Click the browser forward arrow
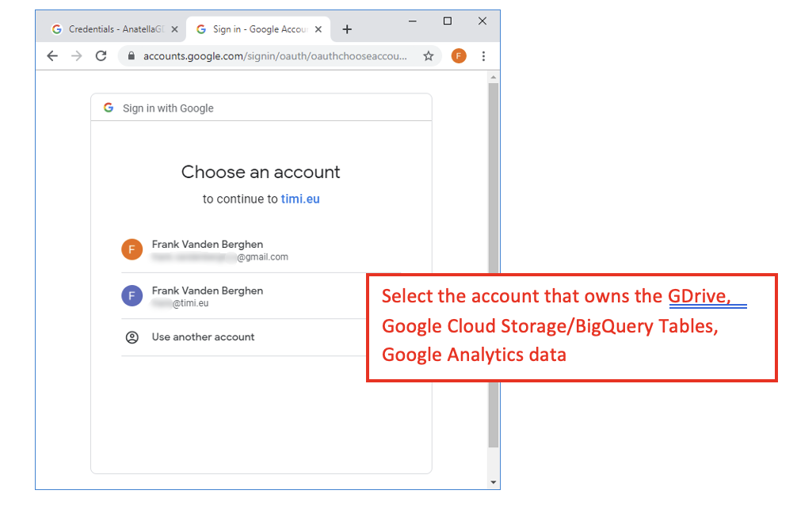This screenshot has width=797, height=532. tap(76, 56)
